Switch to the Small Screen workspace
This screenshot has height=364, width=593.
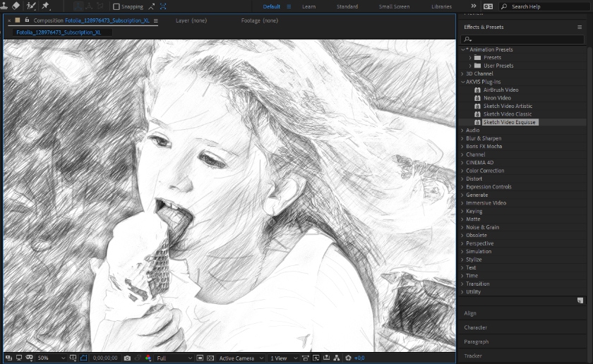[x=394, y=6]
